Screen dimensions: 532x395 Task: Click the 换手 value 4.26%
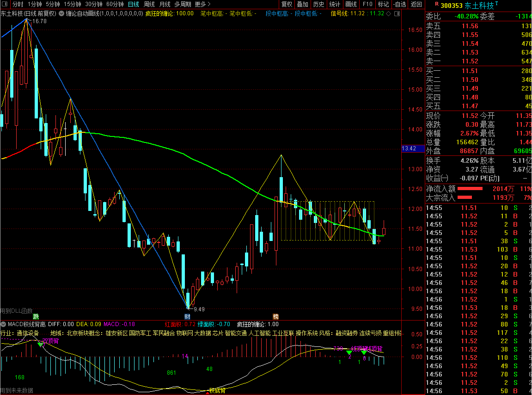(469, 160)
